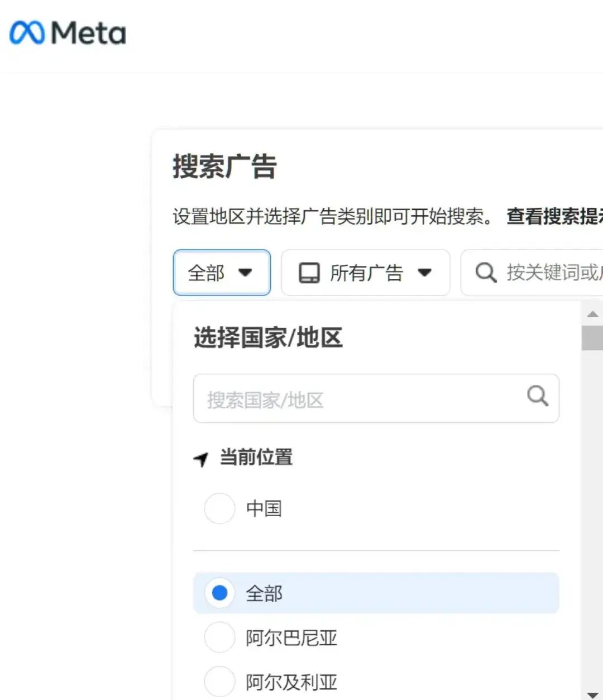The width and height of the screenshot is (603, 700).
Task: Click the magnifier icon in 搜索国家/地区 field
Action: (x=537, y=396)
